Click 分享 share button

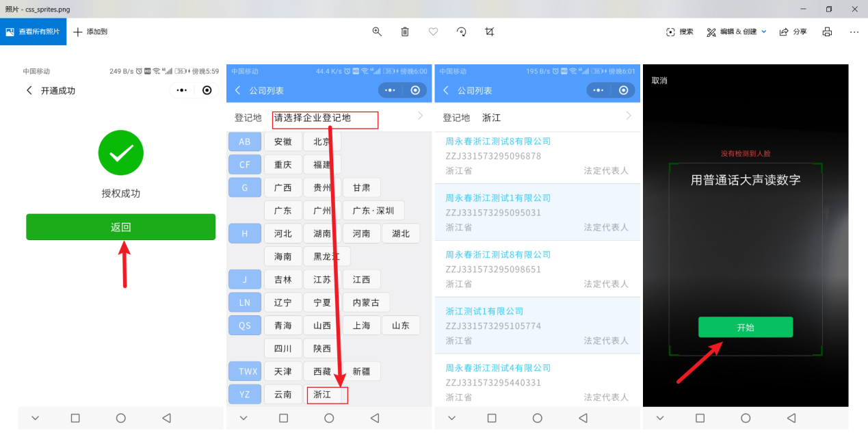793,31
